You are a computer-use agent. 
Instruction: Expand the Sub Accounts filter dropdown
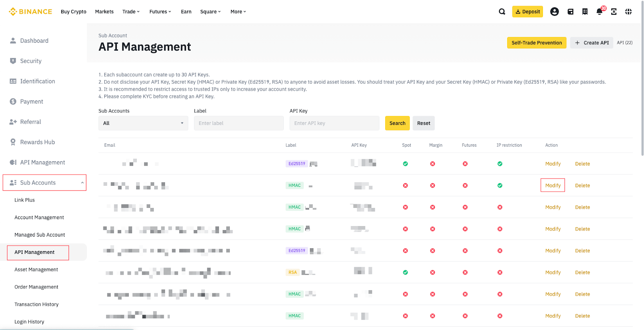(x=143, y=123)
